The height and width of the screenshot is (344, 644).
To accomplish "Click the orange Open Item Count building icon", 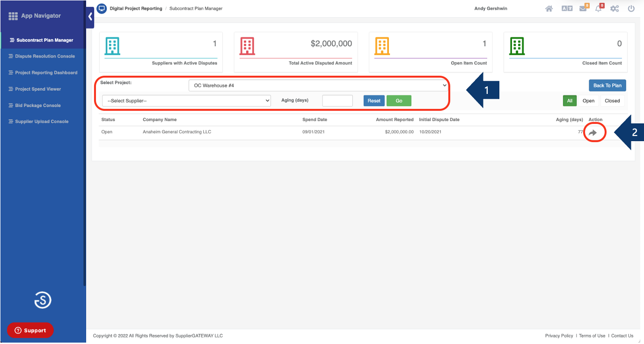I will tap(382, 46).
